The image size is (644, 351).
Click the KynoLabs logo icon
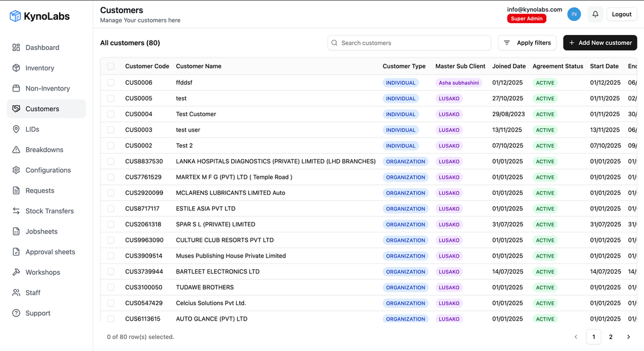pos(16,16)
